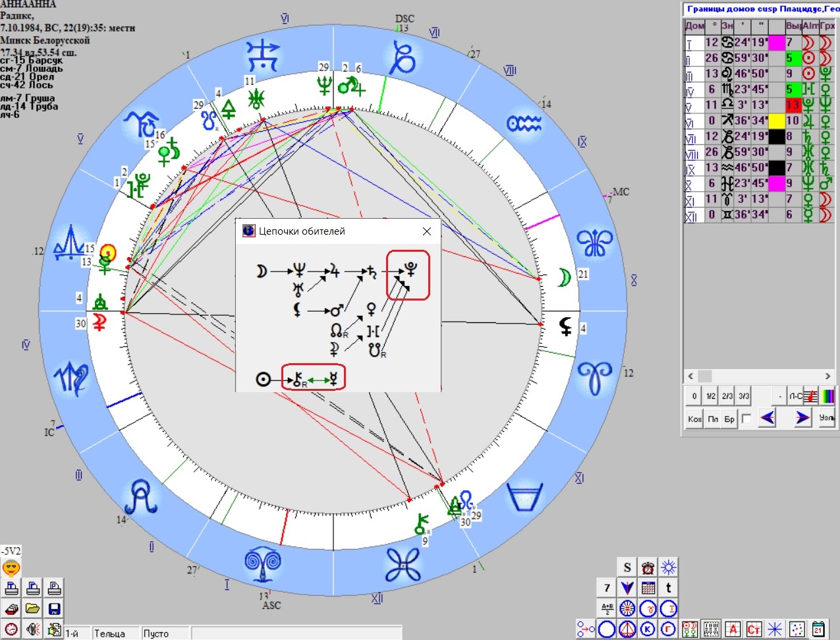Click the horizontal scrollbar right arrow
Screen dimensions: 840x640
827,376
